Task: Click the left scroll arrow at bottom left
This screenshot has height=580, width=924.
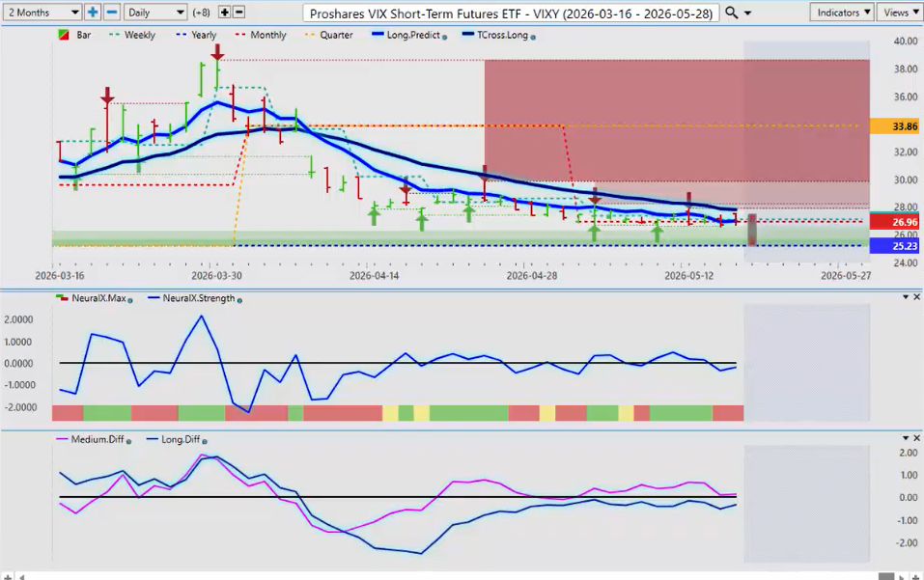Action: point(22,577)
